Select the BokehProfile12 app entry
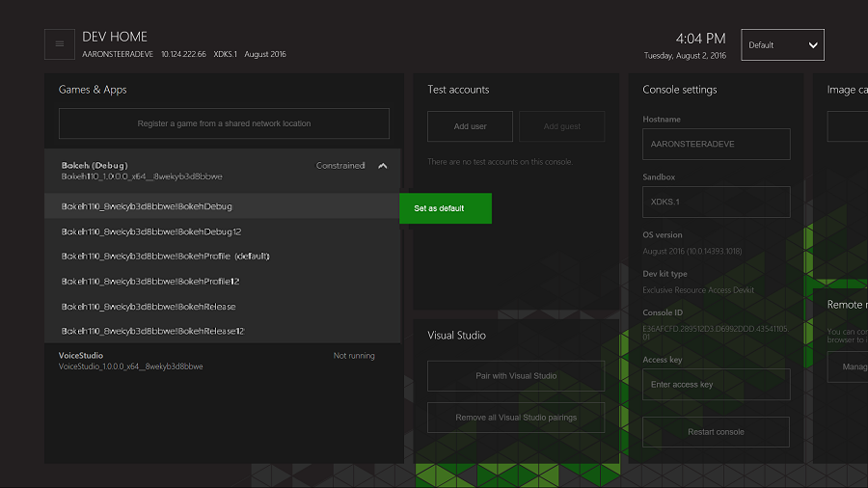 (x=222, y=281)
